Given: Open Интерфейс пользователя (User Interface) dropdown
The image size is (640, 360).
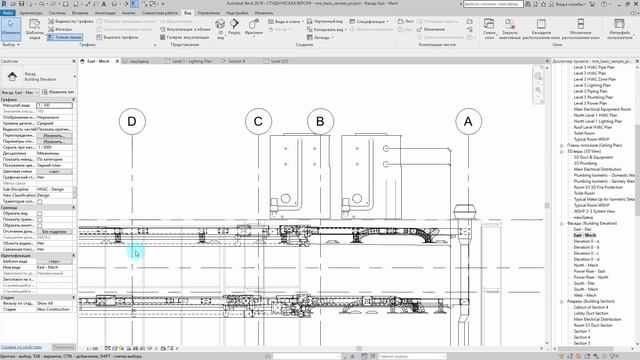Looking at the screenshot, I should coord(619,29).
